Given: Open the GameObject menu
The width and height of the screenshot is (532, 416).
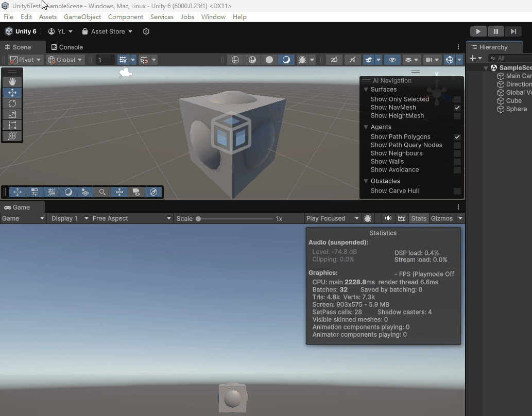Looking at the screenshot, I should pyautogui.click(x=82, y=17).
